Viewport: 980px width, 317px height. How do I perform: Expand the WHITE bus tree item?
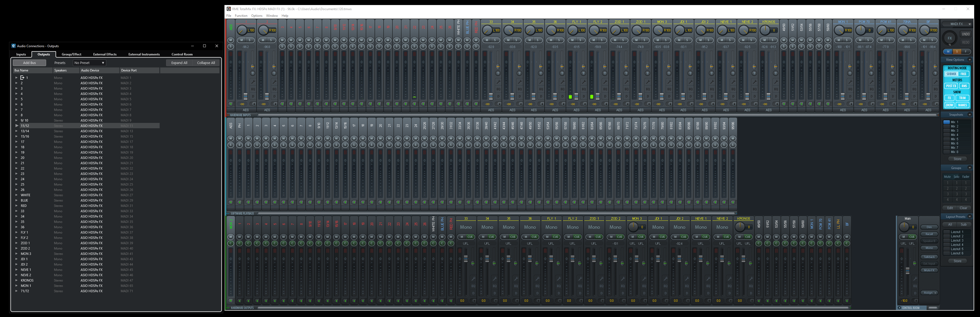pyautogui.click(x=16, y=195)
